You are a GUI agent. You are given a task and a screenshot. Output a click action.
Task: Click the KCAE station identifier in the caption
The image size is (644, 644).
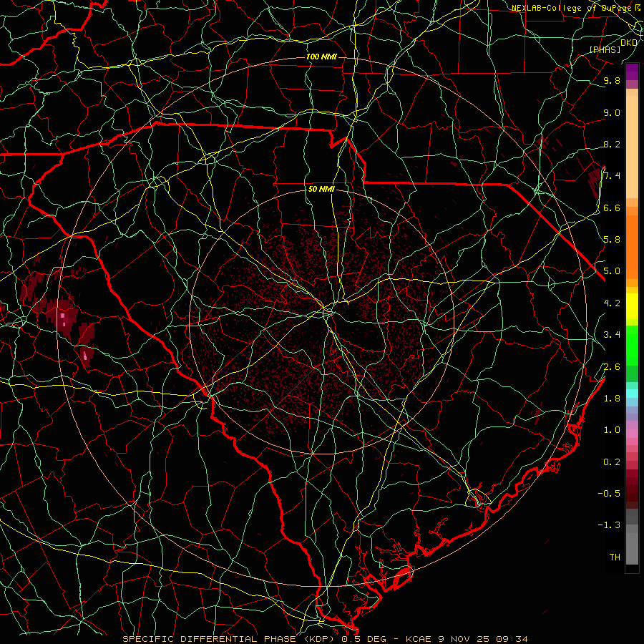[x=419, y=639]
